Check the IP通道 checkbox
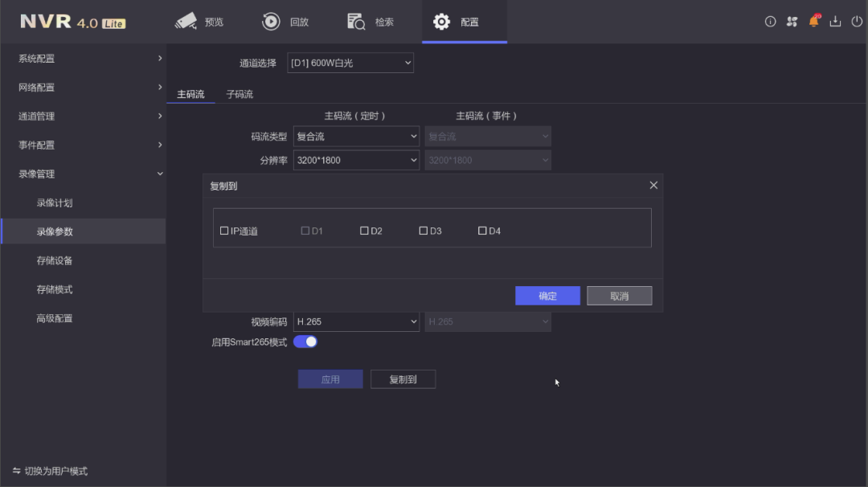The height and width of the screenshot is (487, 868). click(224, 231)
